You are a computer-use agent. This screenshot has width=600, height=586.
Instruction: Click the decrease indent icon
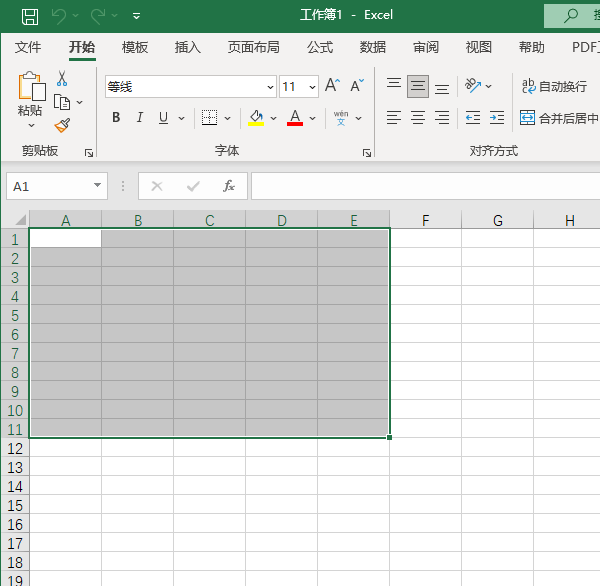tap(473, 118)
